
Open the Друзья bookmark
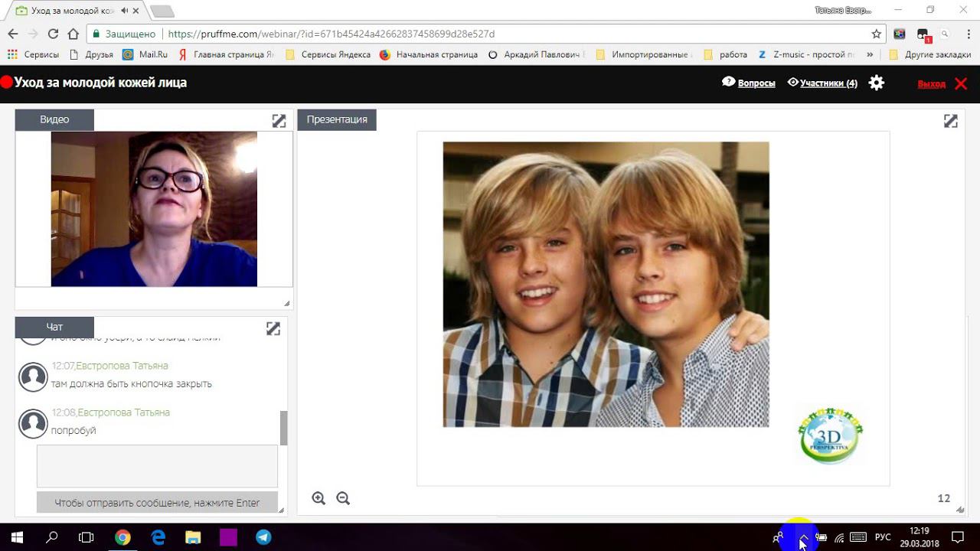coord(91,54)
